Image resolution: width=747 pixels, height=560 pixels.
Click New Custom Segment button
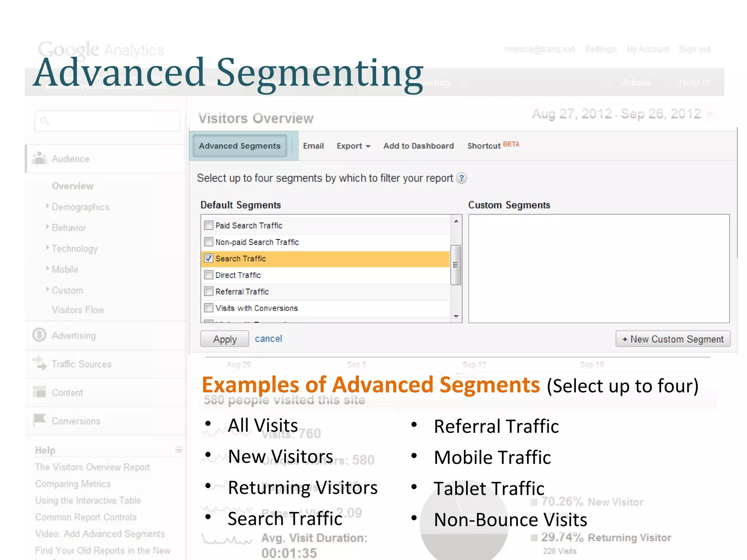point(673,339)
